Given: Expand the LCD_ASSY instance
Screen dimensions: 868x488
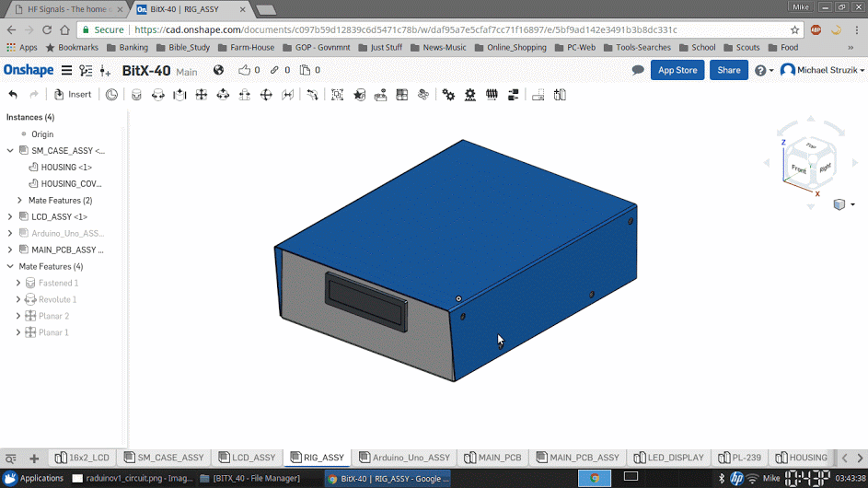Looking at the screenshot, I should pos(10,216).
